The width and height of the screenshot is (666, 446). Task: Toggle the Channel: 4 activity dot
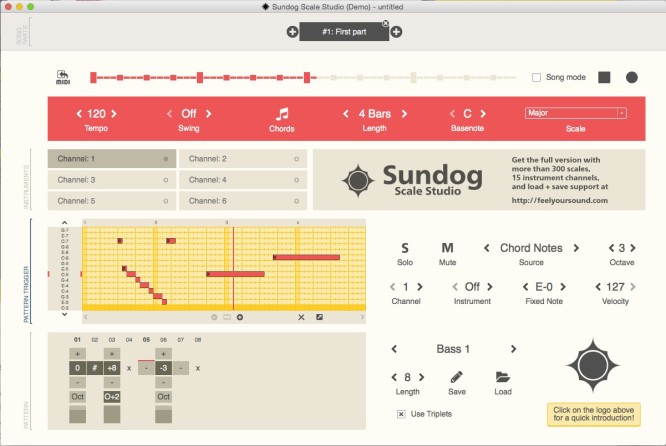(296, 180)
